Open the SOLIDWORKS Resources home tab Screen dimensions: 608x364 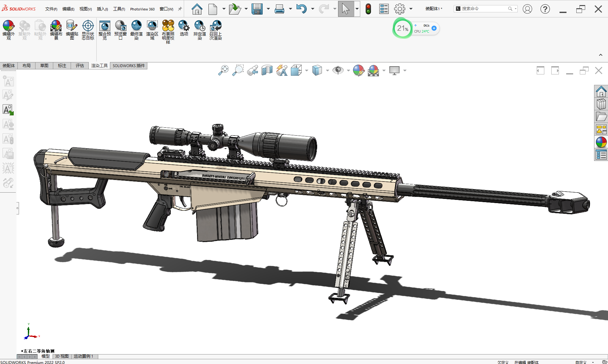tap(601, 92)
